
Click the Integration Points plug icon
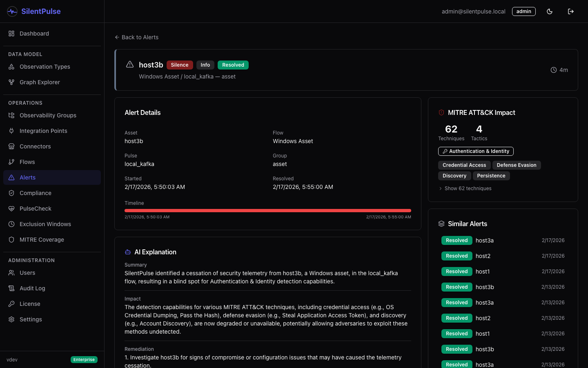[11, 131]
